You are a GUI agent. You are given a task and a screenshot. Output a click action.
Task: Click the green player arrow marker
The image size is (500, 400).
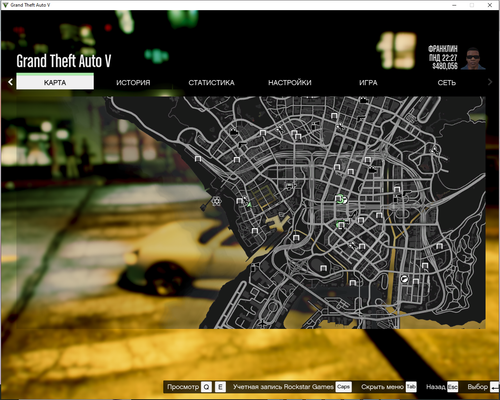tap(249, 204)
